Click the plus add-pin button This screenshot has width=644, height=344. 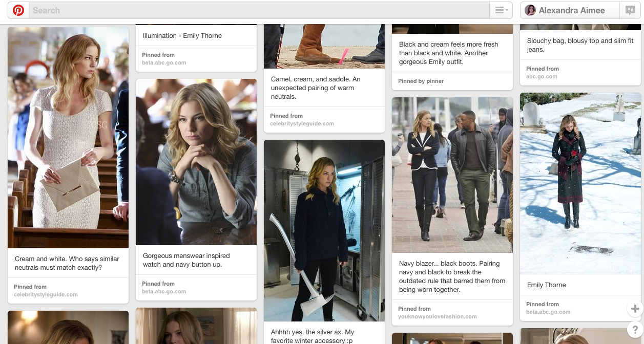click(635, 309)
